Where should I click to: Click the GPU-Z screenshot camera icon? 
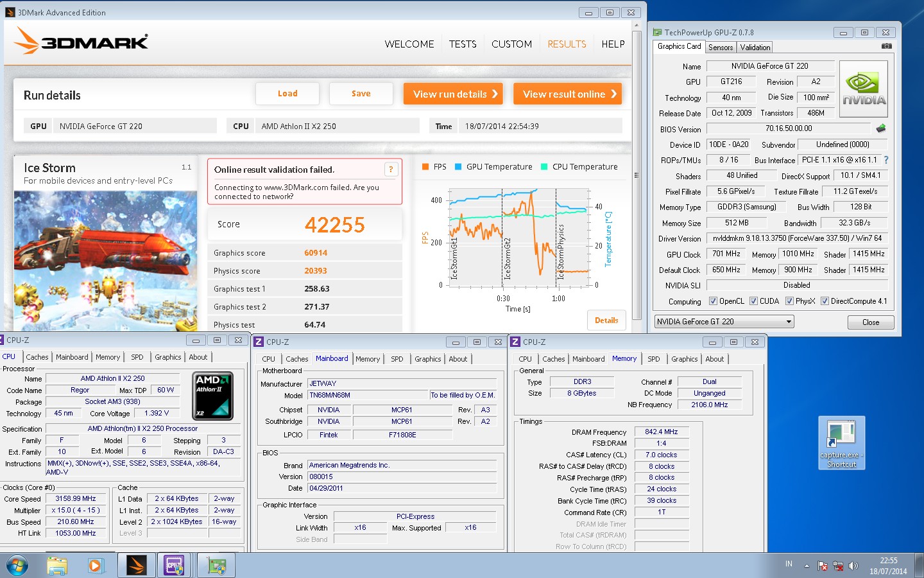click(886, 46)
